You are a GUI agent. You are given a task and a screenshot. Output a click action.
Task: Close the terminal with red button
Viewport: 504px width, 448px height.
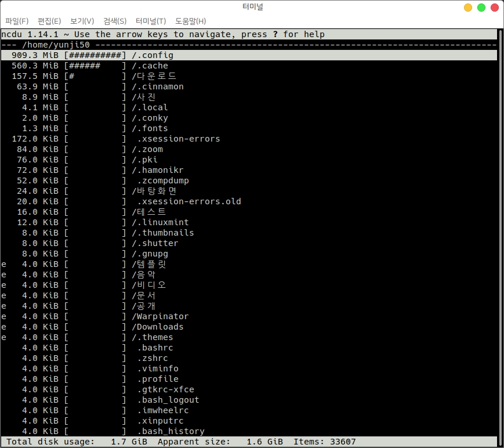[x=494, y=8]
